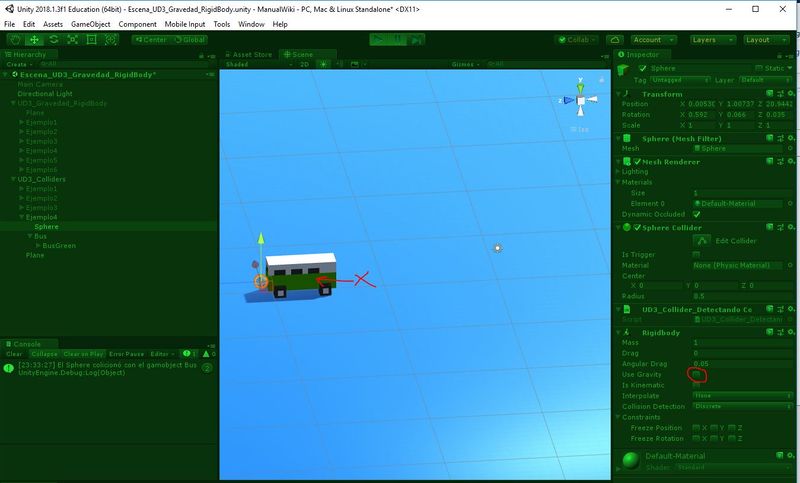The width and height of the screenshot is (800, 483).
Task: Enable the Is Trigger checkbox
Action: 696,254
